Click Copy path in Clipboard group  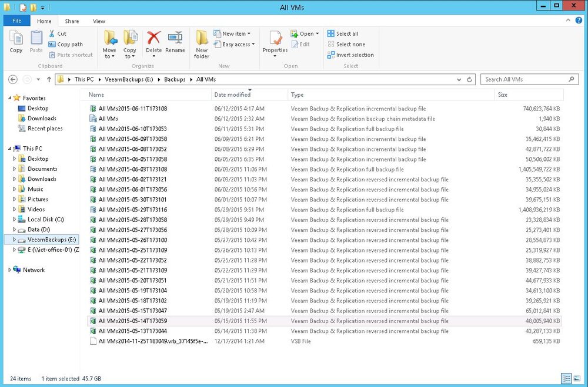click(66, 44)
